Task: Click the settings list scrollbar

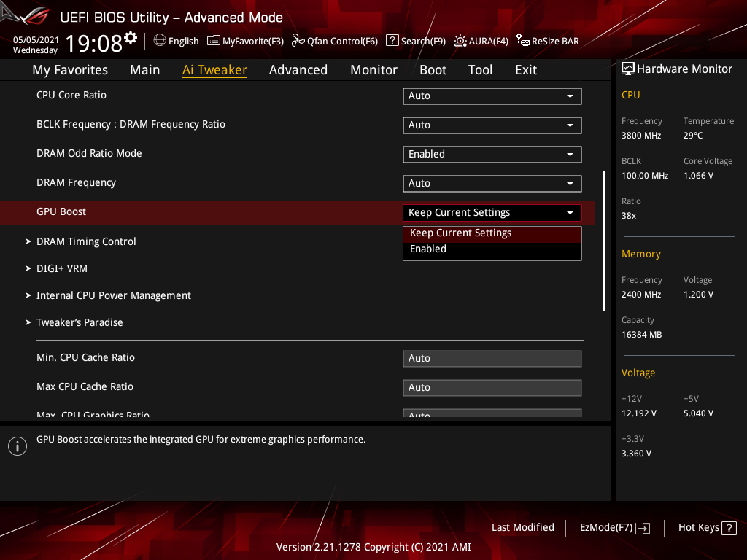Action: [604, 241]
